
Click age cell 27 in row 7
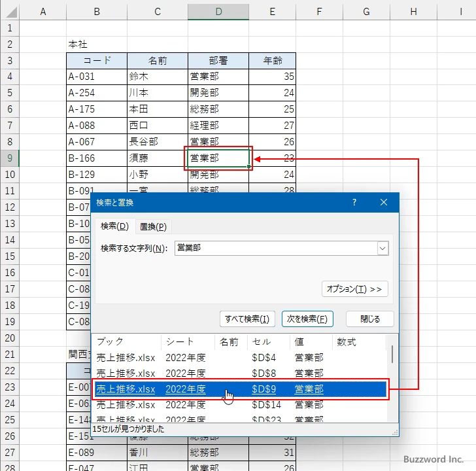pyautogui.click(x=272, y=126)
